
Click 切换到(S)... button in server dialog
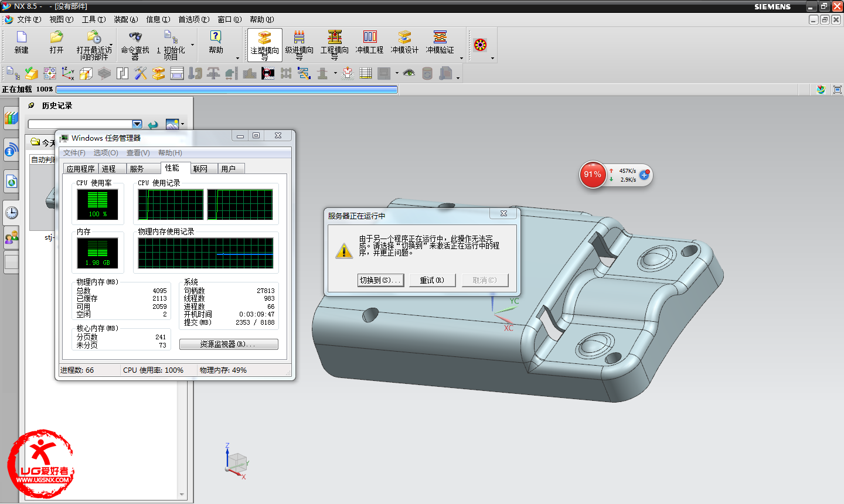point(380,280)
